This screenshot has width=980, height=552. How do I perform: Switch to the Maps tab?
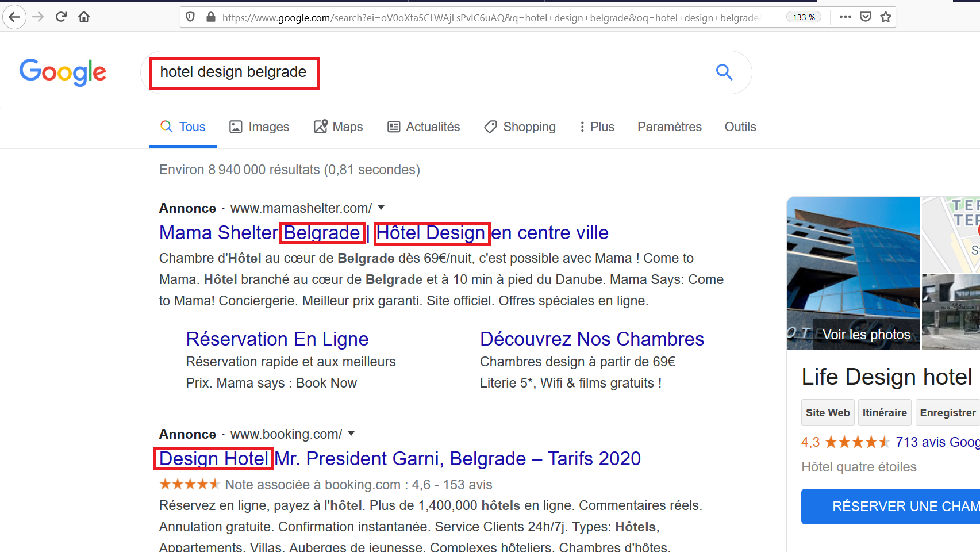click(338, 127)
